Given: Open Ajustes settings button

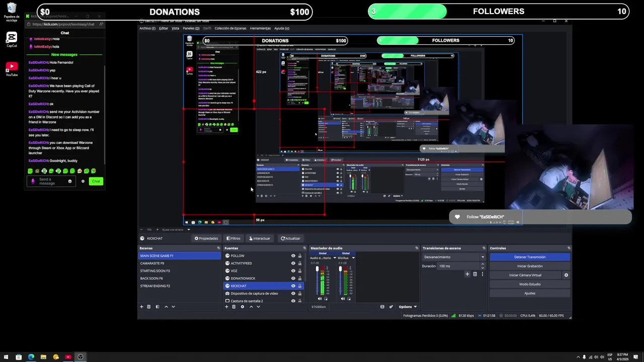Looking at the screenshot, I should (530, 293).
